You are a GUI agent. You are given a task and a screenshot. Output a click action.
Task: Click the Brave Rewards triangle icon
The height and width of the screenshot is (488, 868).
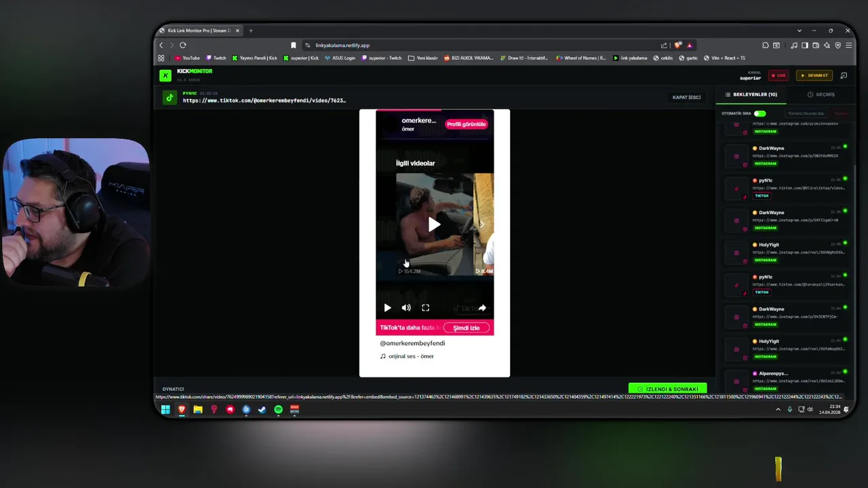(x=690, y=45)
